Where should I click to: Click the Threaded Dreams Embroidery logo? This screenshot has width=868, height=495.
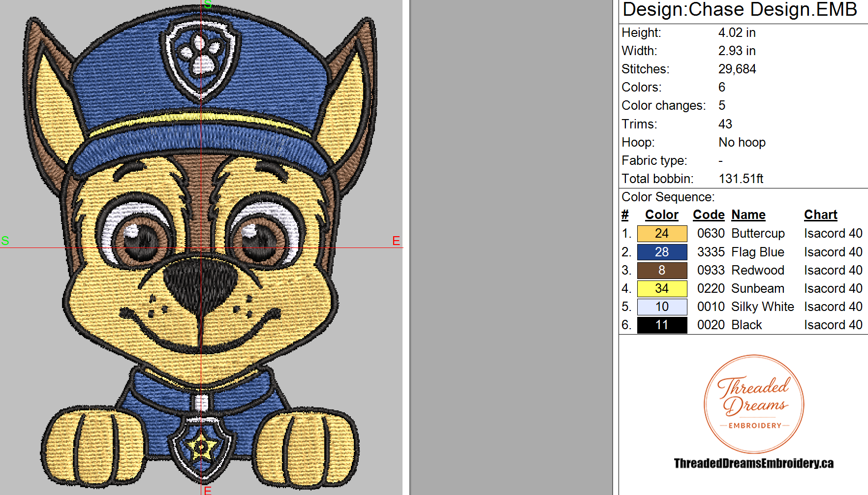tap(754, 404)
